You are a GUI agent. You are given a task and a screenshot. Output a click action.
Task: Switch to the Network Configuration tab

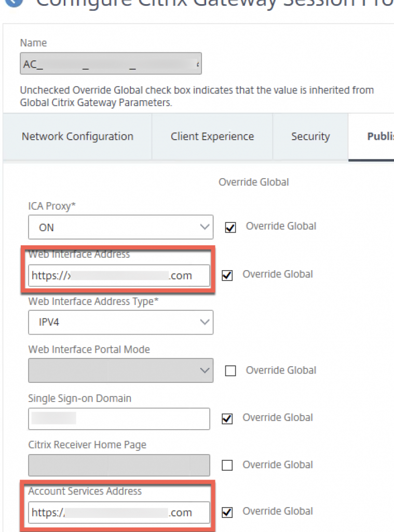pyautogui.click(x=77, y=136)
